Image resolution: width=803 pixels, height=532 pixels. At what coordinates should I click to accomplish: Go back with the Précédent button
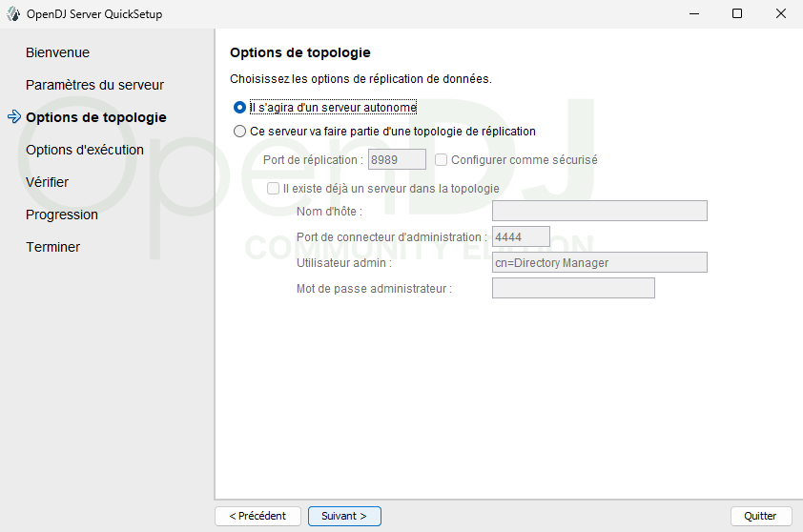click(x=258, y=516)
